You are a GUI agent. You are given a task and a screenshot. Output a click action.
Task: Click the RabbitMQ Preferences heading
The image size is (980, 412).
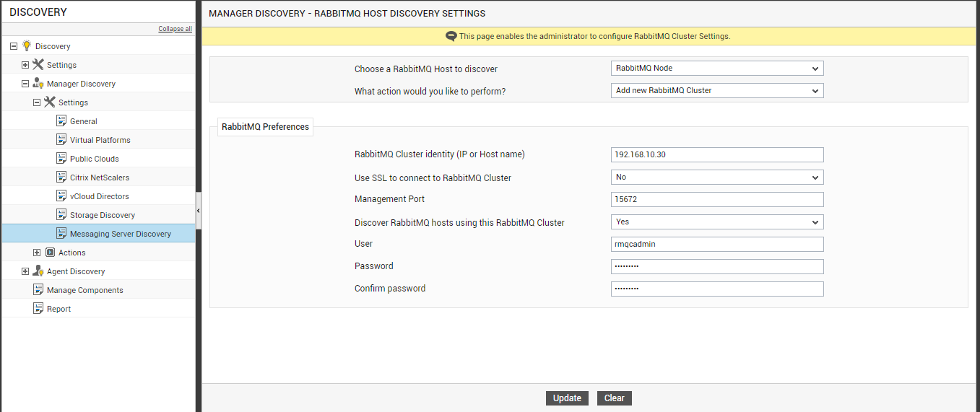click(265, 126)
